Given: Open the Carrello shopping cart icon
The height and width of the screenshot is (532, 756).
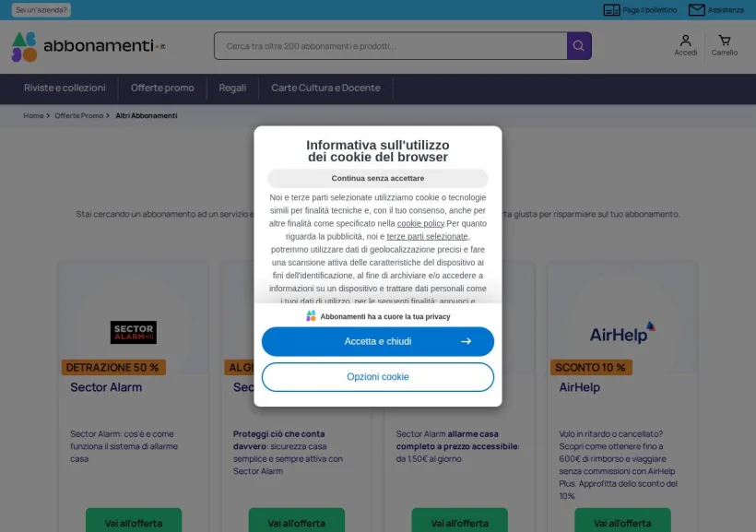Looking at the screenshot, I should 724,40.
